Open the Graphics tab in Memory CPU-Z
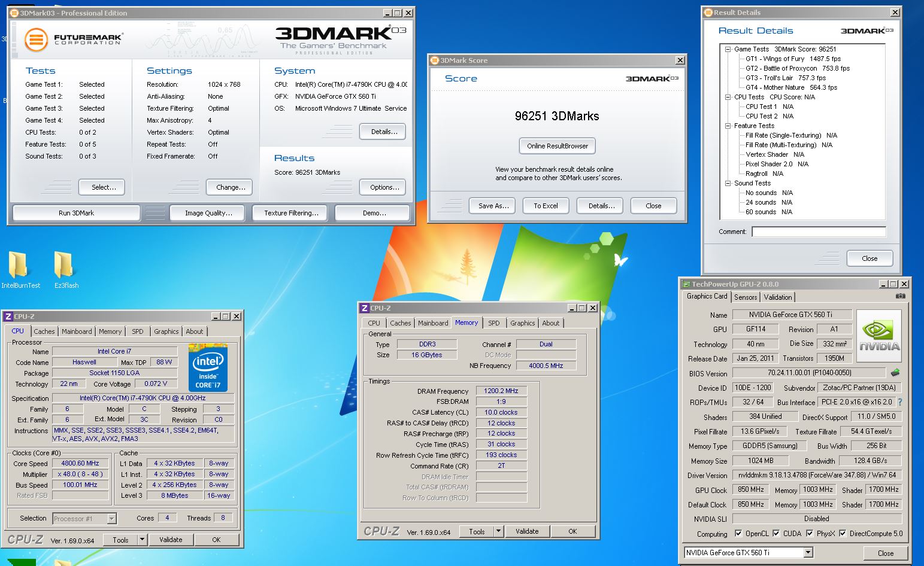Image resolution: width=924 pixels, height=566 pixels. pyautogui.click(x=523, y=323)
